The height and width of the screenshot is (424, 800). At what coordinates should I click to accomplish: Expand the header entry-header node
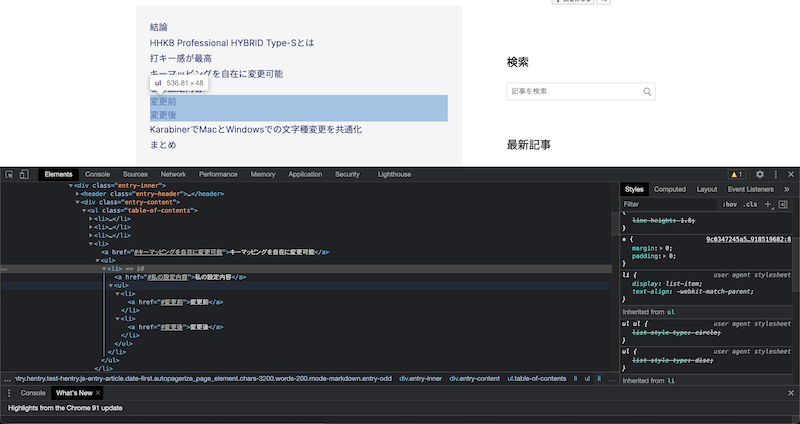[x=78, y=194]
